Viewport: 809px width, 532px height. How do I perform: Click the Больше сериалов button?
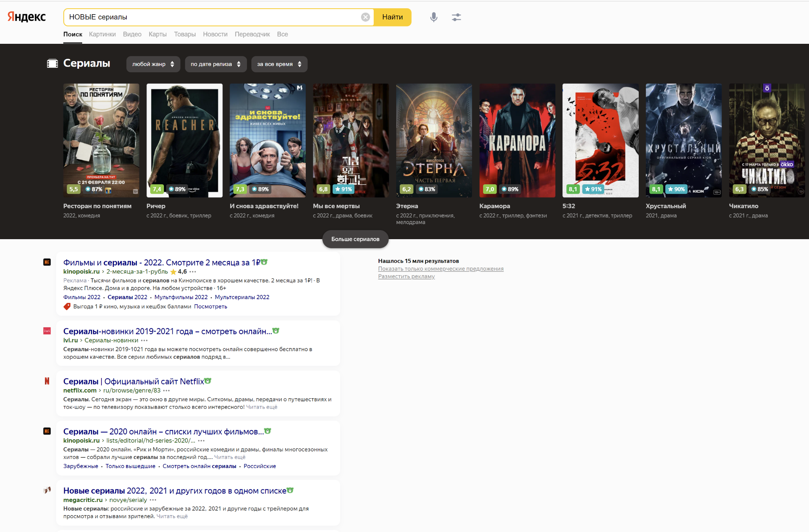356,239
